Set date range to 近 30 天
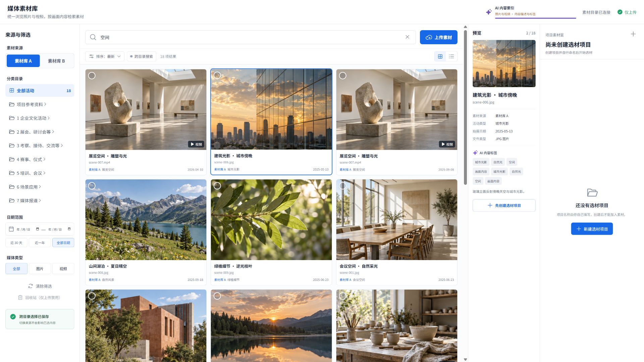Viewport: 644px width, 362px height. tap(16, 243)
